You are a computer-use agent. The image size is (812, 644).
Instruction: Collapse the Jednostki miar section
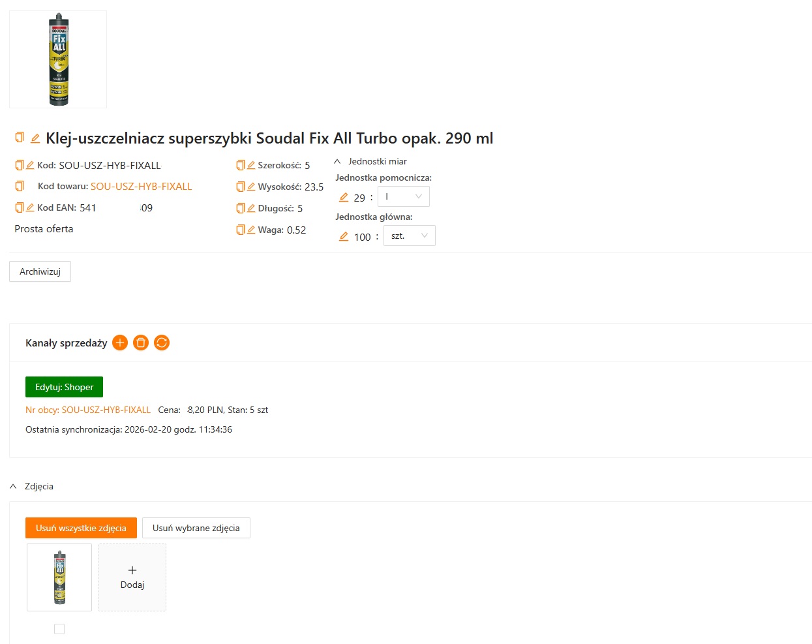[x=337, y=161]
